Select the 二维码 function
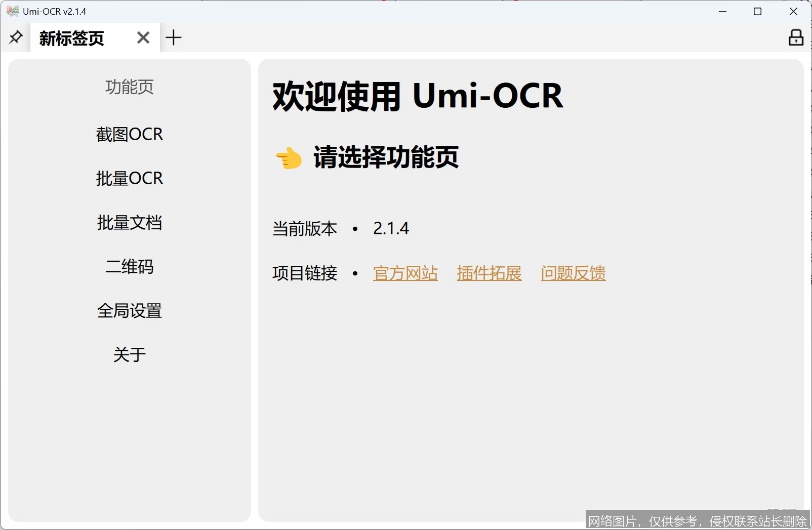 point(130,266)
